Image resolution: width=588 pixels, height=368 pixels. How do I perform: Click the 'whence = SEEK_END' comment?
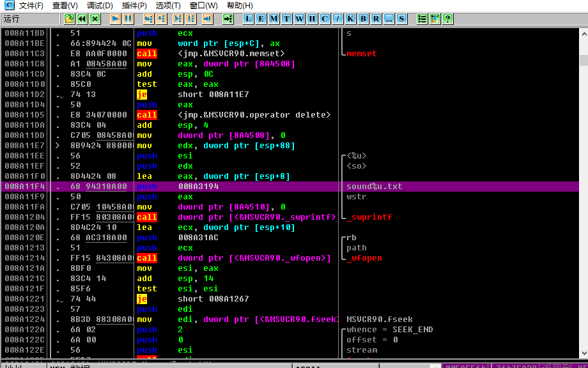click(x=390, y=330)
